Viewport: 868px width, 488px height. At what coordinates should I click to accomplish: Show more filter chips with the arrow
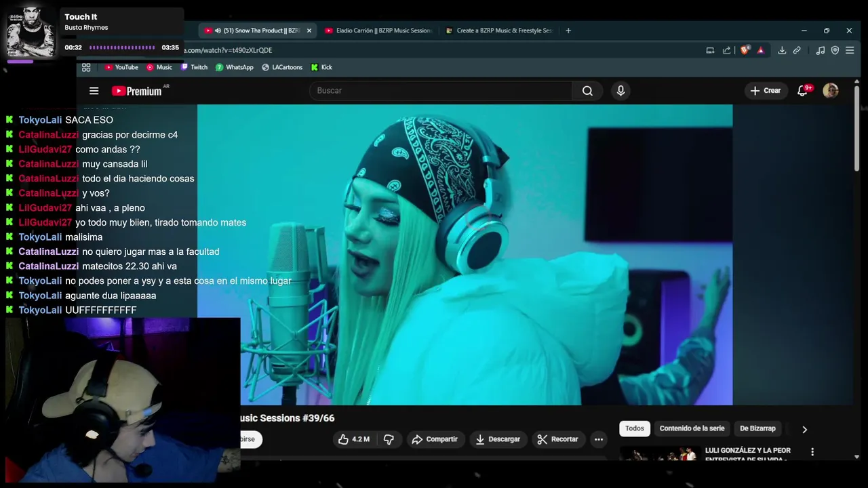pyautogui.click(x=804, y=429)
